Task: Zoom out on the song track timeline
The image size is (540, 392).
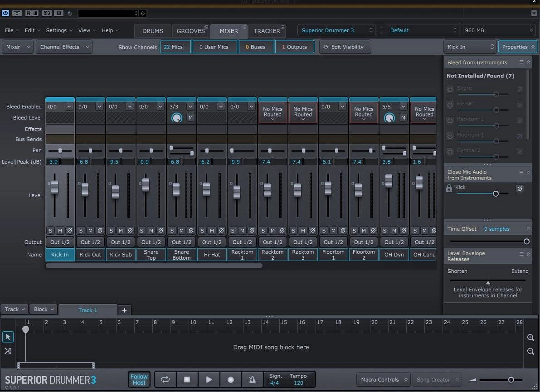Action: click(530, 351)
